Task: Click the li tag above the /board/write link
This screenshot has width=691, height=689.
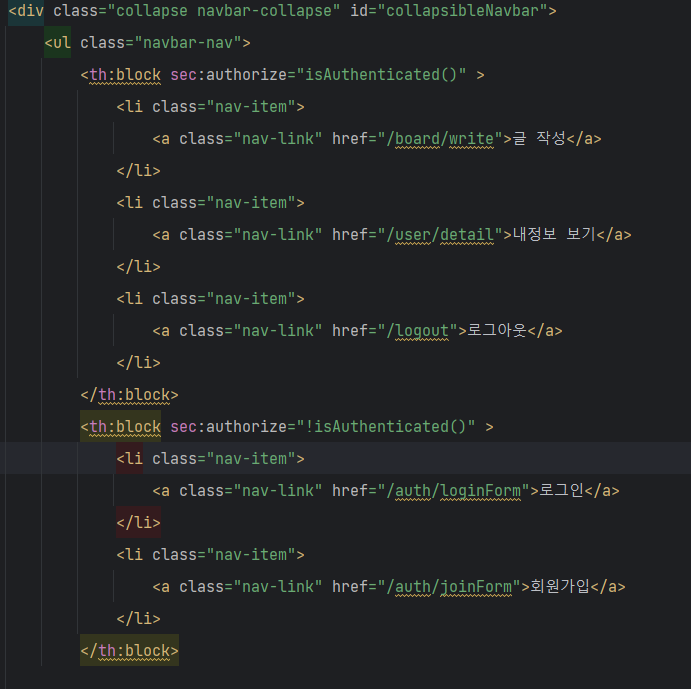Action: tap(210, 107)
